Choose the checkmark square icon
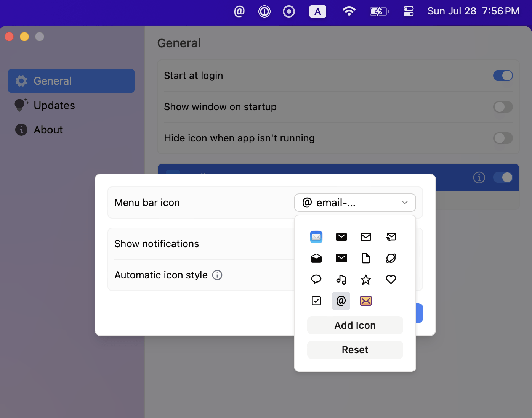 point(316,301)
